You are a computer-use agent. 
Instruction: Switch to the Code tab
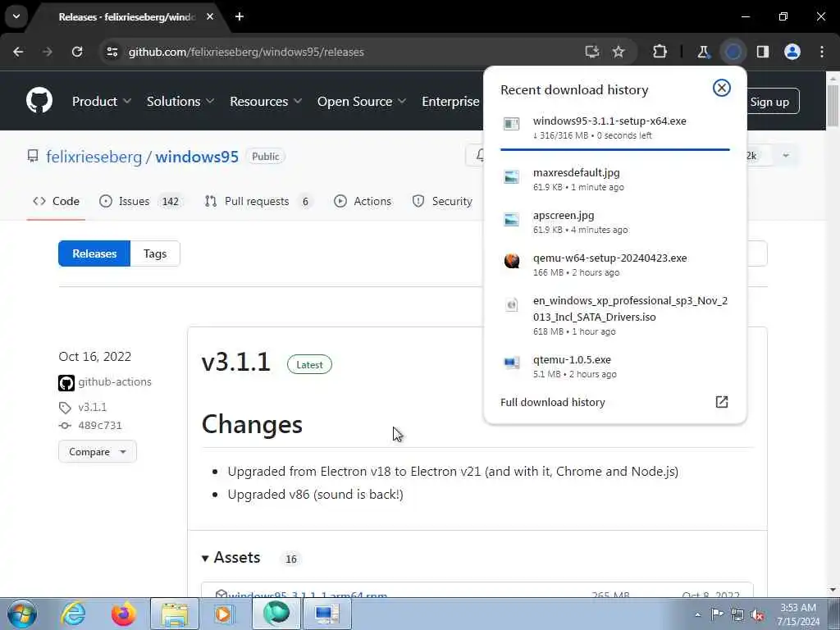[57, 202]
